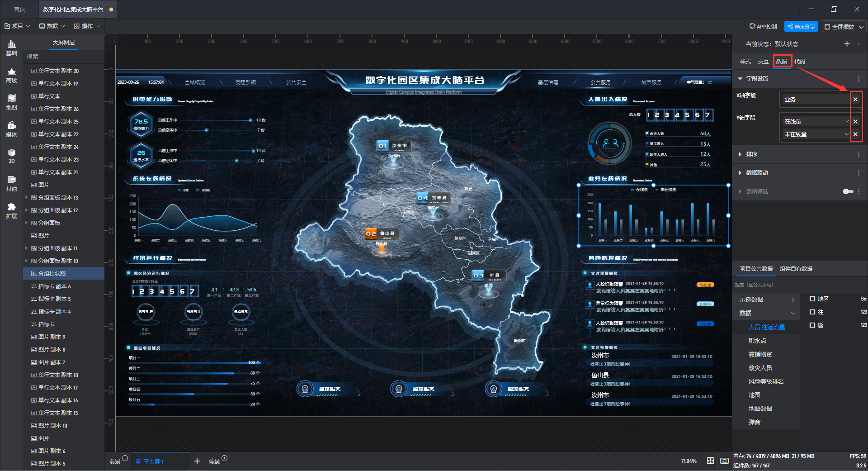Open the 地图 components sidebar icon
Screen dimensions: 868x471
[x=11, y=102]
